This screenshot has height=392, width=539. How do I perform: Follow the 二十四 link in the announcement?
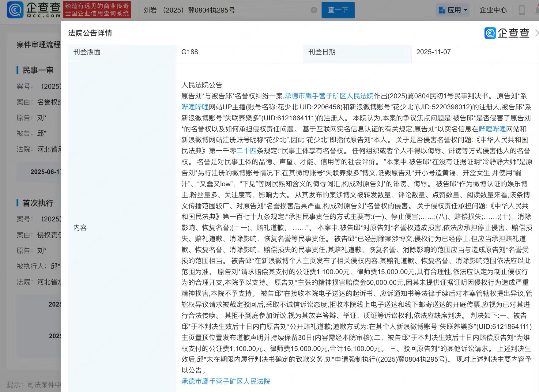pyautogui.click(x=246, y=151)
